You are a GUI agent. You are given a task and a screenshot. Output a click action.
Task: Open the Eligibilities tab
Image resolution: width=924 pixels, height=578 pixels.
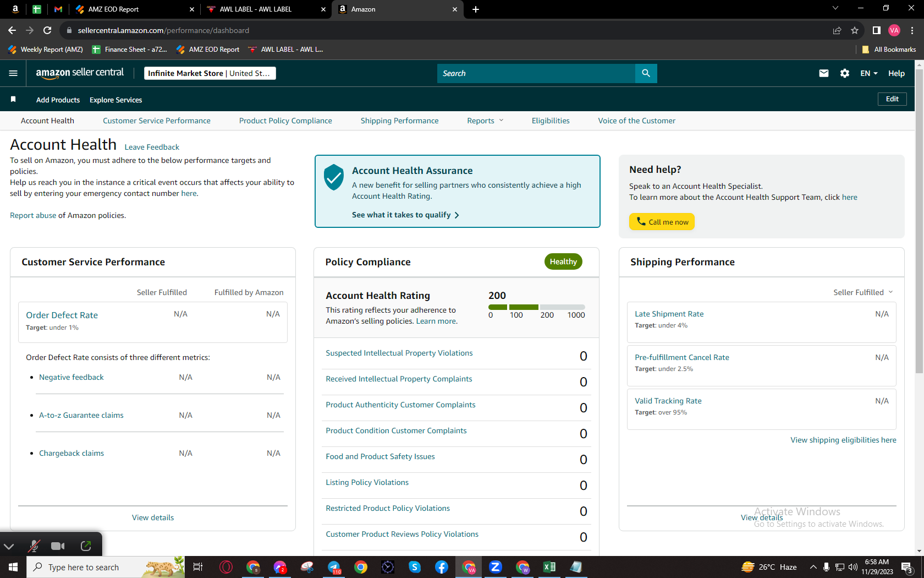(x=551, y=121)
